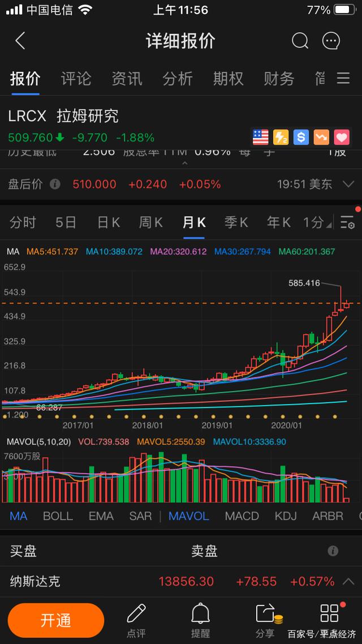
Task: Tap the 2020/01 date axis label
Action: coord(286,426)
